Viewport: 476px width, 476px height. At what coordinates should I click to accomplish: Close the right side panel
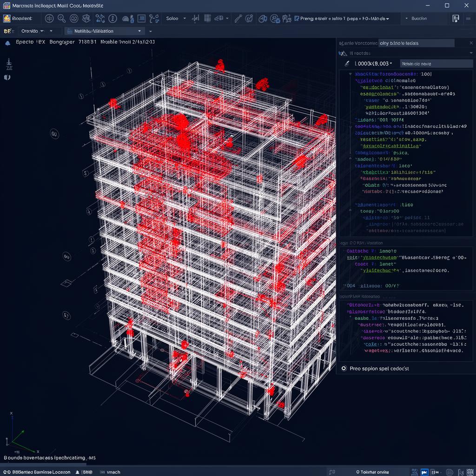coord(471,43)
